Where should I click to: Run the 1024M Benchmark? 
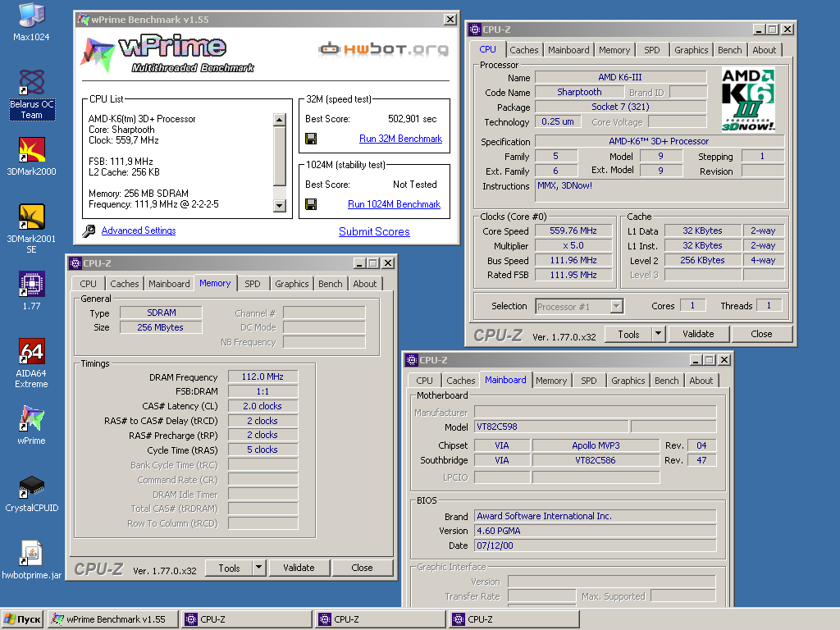click(394, 204)
